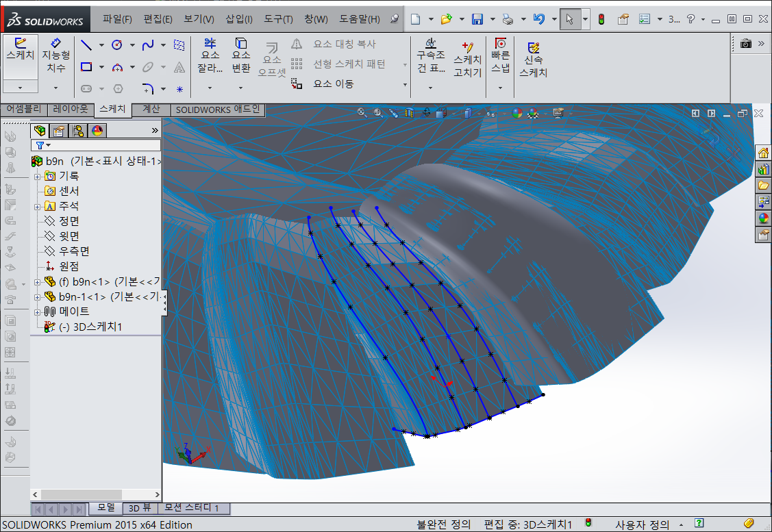Image resolution: width=772 pixels, height=532 pixels.
Task: Open the 삽입(I) menu
Action: 239,19
